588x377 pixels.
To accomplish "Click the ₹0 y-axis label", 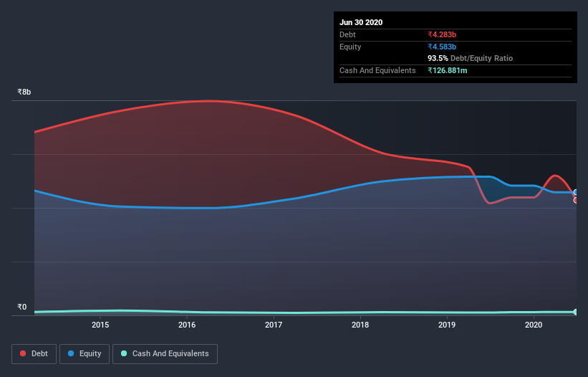I will pyautogui.click(x=22, y=307).
